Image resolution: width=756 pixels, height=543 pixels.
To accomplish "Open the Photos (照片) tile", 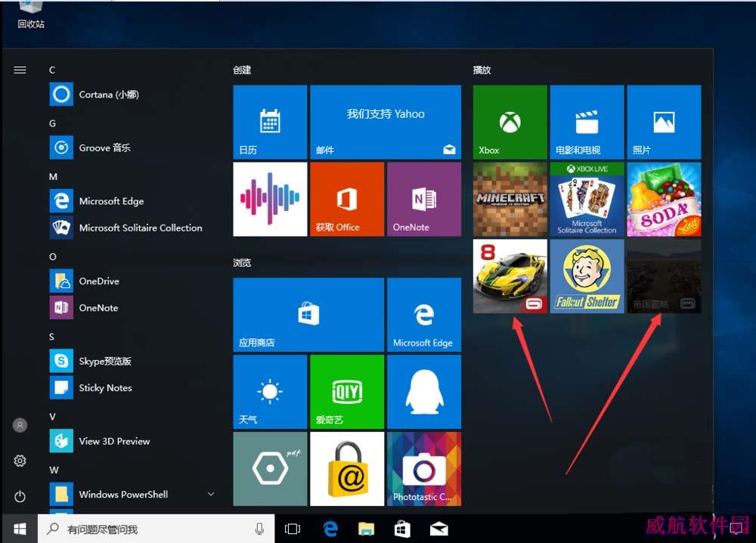I will [665, 122].
